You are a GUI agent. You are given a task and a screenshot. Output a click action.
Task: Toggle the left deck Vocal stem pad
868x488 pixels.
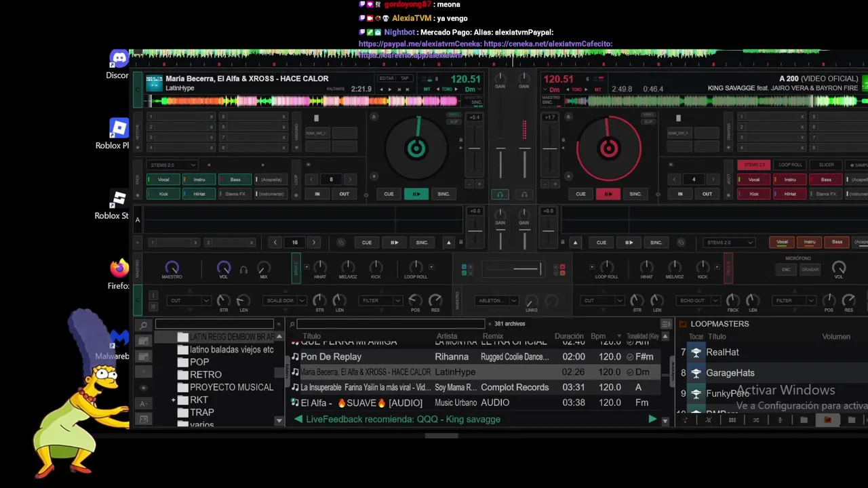click(163, 180)
